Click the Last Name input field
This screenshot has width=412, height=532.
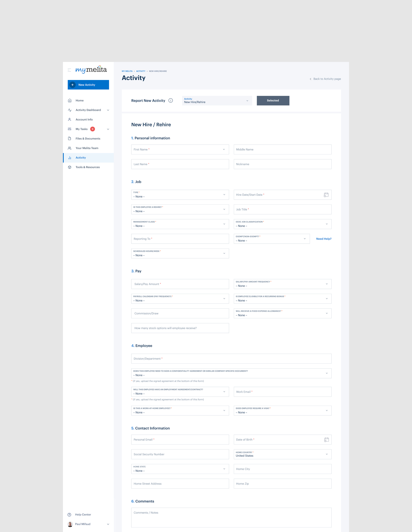pyautogui.click(x=180, y=164)
